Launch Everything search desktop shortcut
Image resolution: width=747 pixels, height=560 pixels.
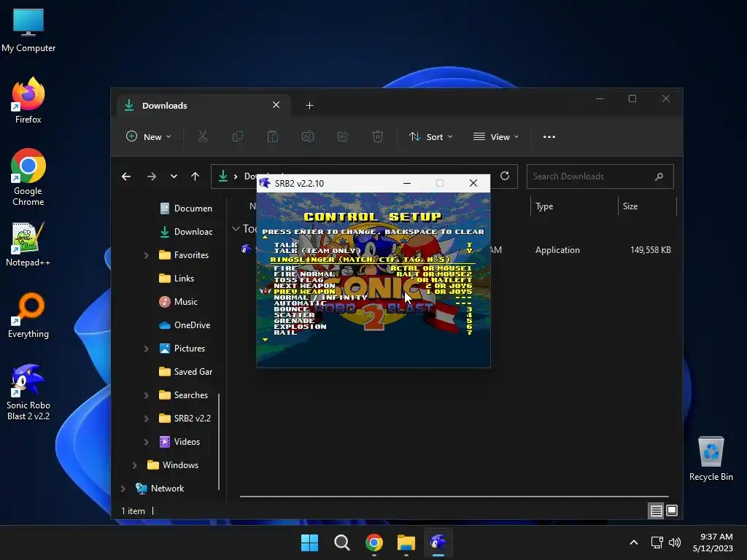point(28,315)
